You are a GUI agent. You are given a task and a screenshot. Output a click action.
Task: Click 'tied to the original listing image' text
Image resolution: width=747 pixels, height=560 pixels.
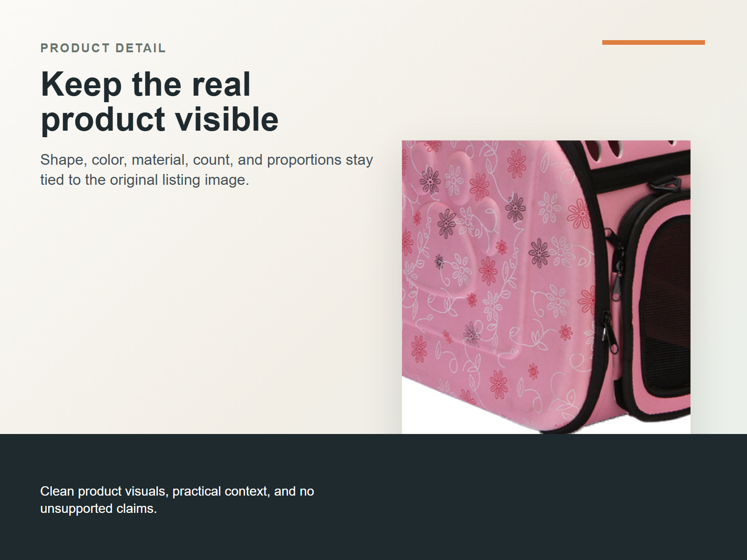point(145,180)
